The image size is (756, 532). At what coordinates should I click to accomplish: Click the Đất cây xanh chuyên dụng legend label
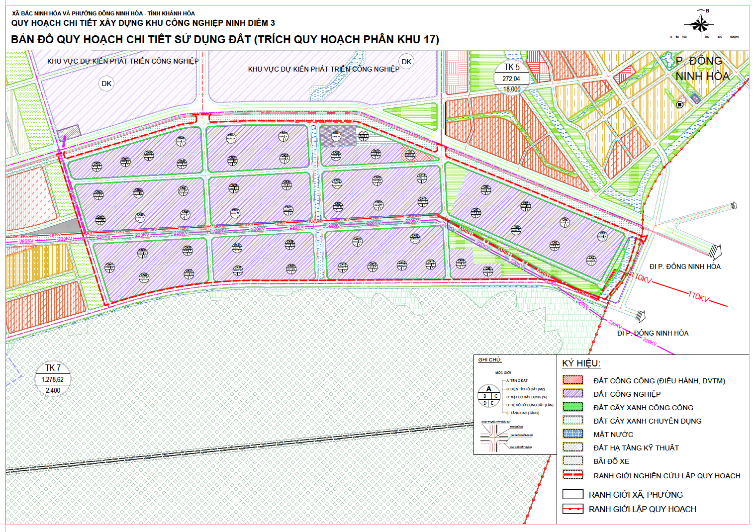[647, 421]
